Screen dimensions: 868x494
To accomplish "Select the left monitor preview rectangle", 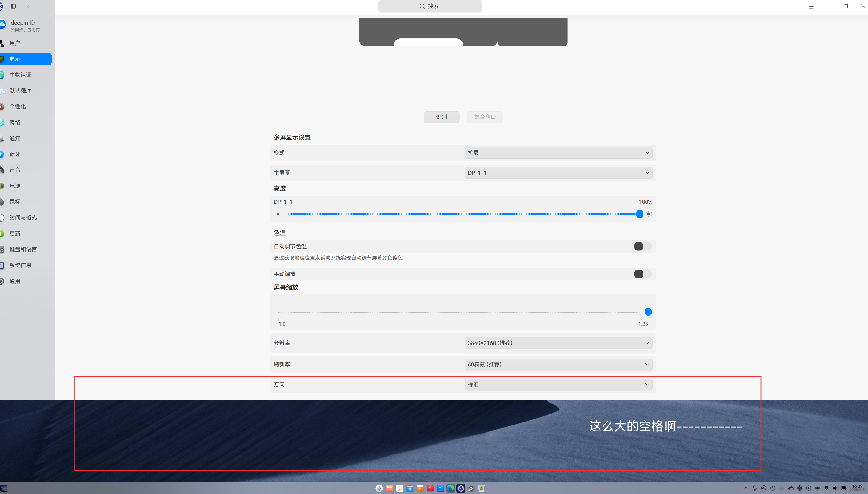I will click(x=428, y=32).
